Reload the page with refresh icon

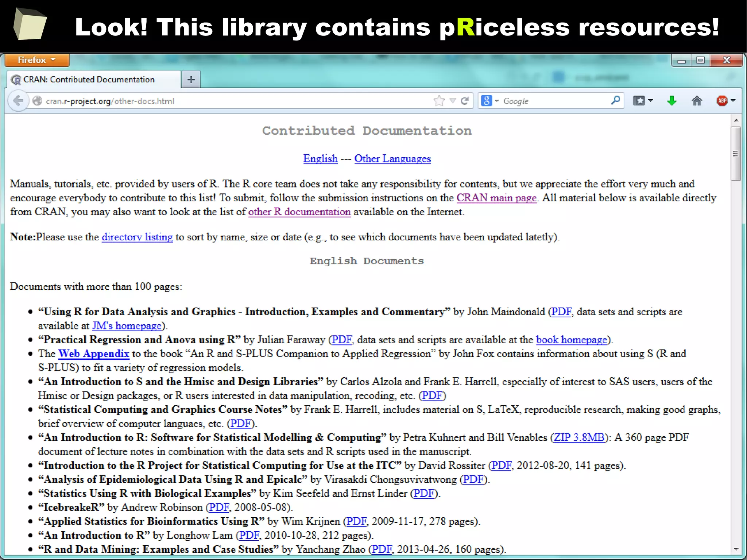[x=464, y=101]
